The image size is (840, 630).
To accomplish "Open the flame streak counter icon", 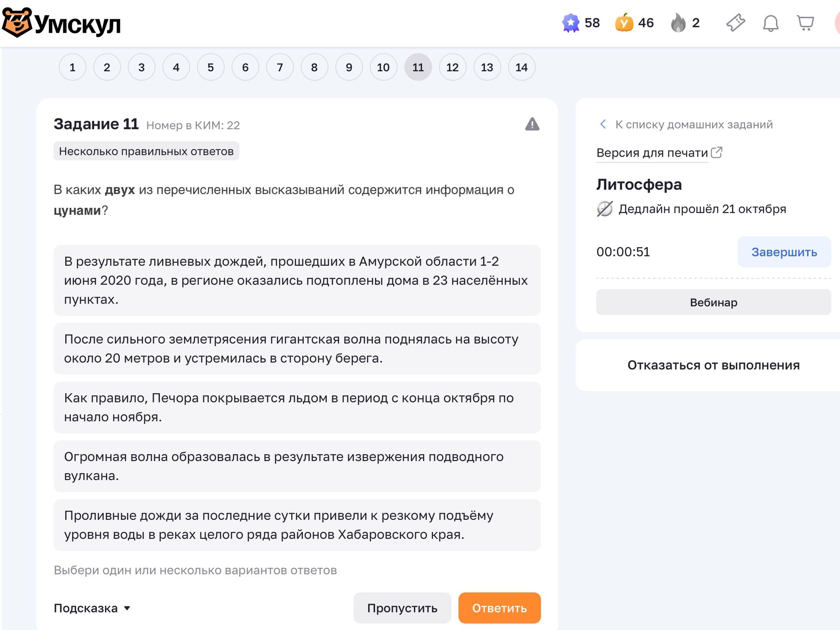I will 678,23.
